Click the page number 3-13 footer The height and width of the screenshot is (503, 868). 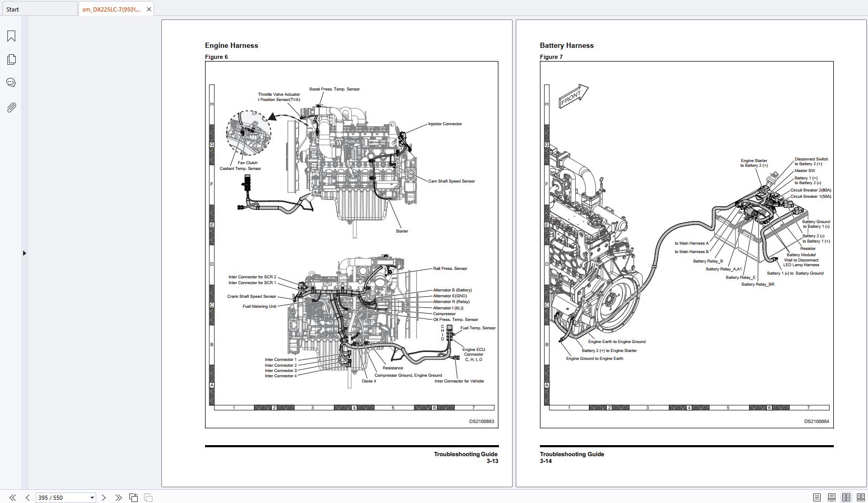coord(492,461)
